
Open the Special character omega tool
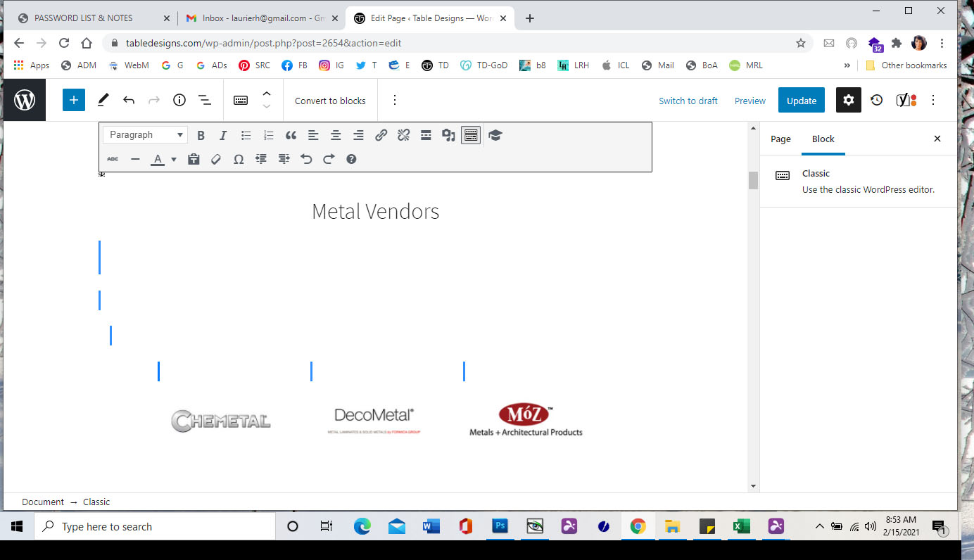tap(239, 159)
